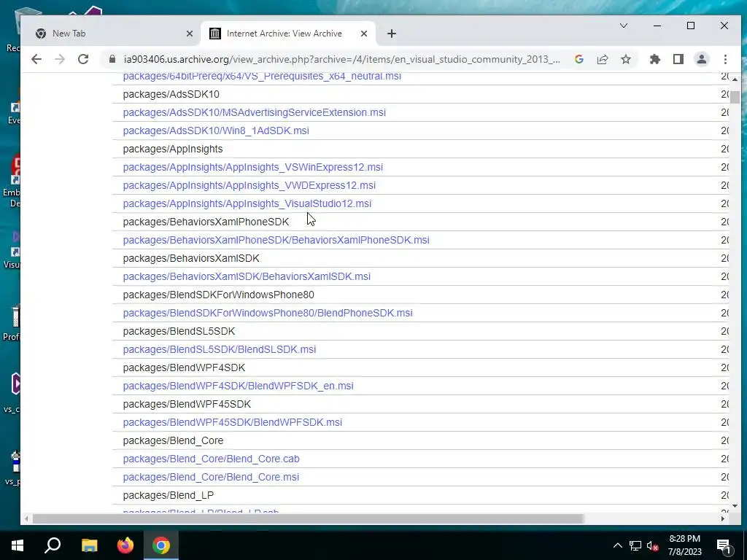The width and height of the screenshot is (747, 560).
Task: Open MSAdvertisingServiceExtension.msi link
Action: pyautogui.click(x=254, y=112)
